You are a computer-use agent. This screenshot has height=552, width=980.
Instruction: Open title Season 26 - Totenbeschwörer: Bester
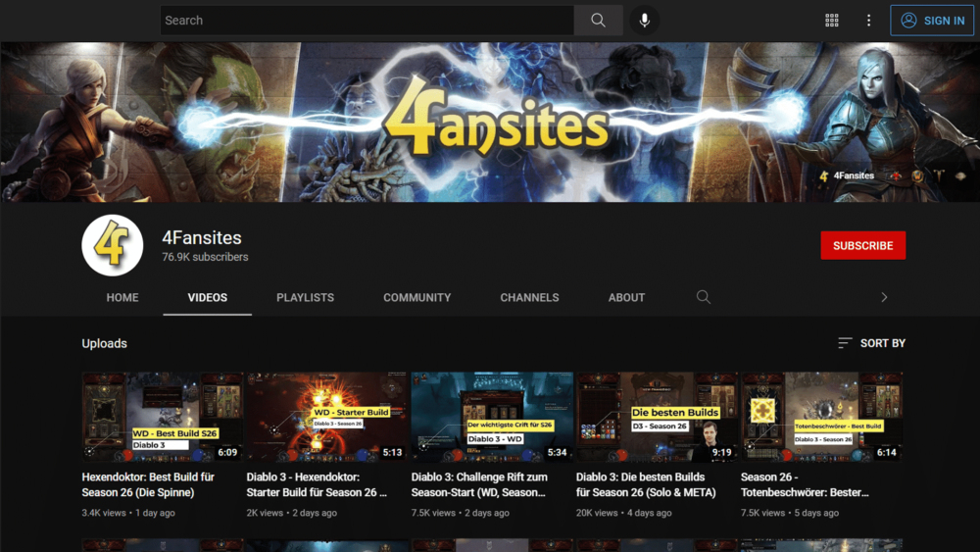click(805, 484)
